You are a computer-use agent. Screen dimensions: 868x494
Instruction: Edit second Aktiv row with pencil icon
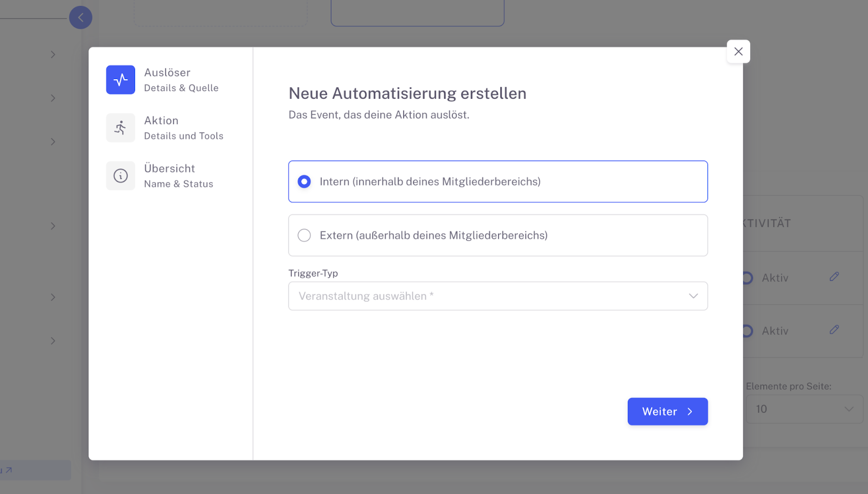click(x=834, y=330)
